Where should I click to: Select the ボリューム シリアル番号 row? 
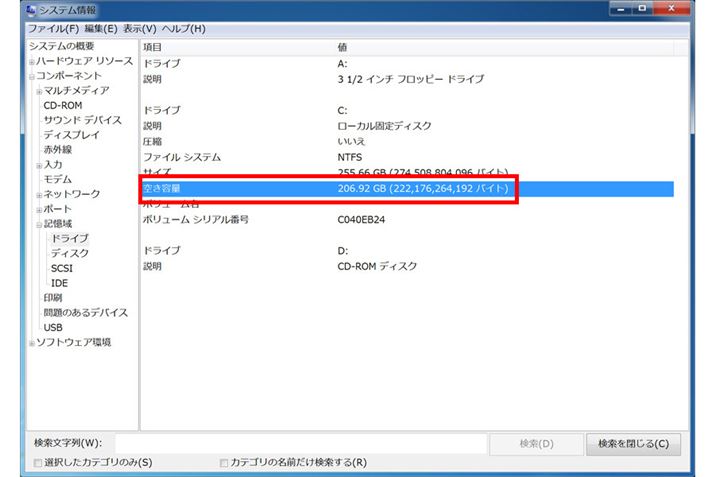pyautogui.click(x=407, y=220)
